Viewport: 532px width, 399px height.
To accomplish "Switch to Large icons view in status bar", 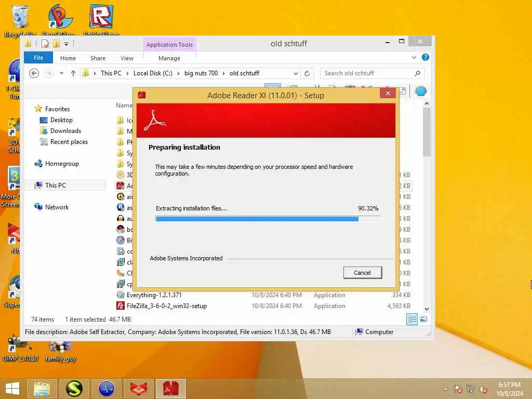I will [x=423, y=320].
